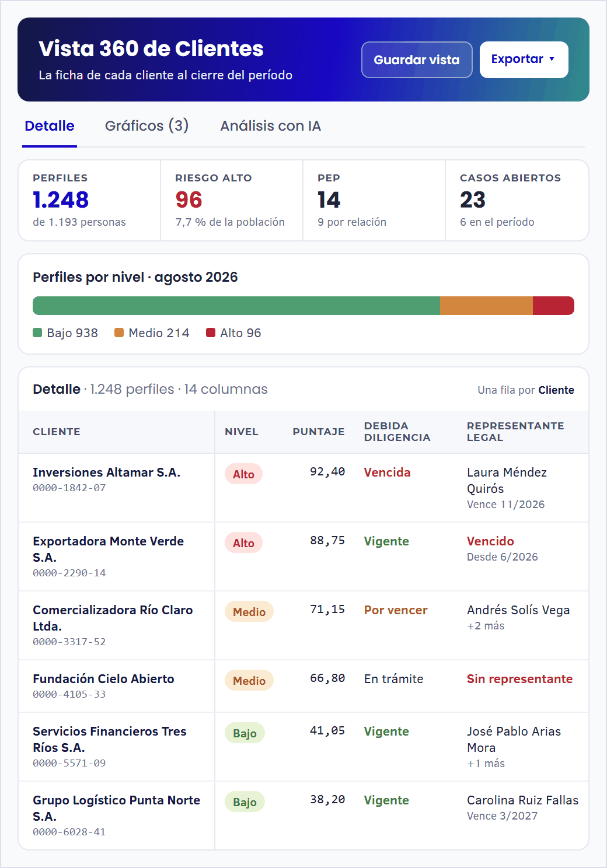The height and width of the screenshot is (868, 607).
Task: Click the Guardar vista button
Action: pos(417,60)
